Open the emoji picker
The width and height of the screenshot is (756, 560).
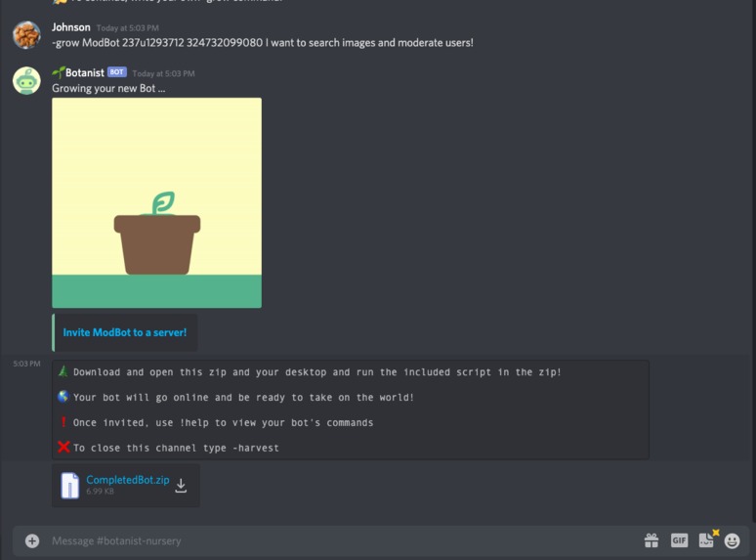point(732,540)
